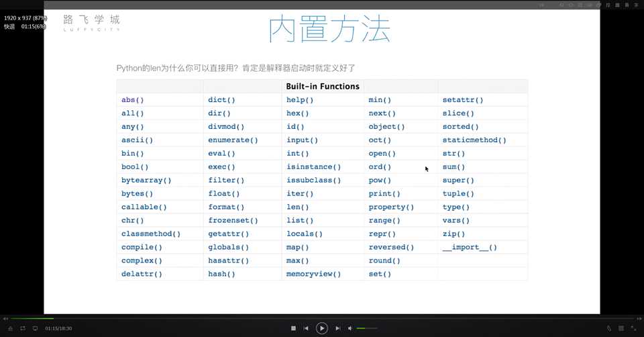Viewport: 644px width, 337px height.
Task: Skip to the next track
Action: (337, 328)
